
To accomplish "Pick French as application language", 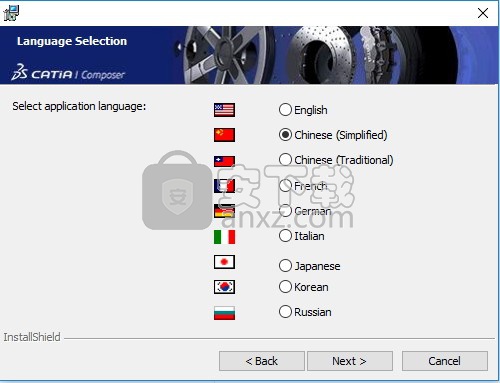I will pos(285,185).
